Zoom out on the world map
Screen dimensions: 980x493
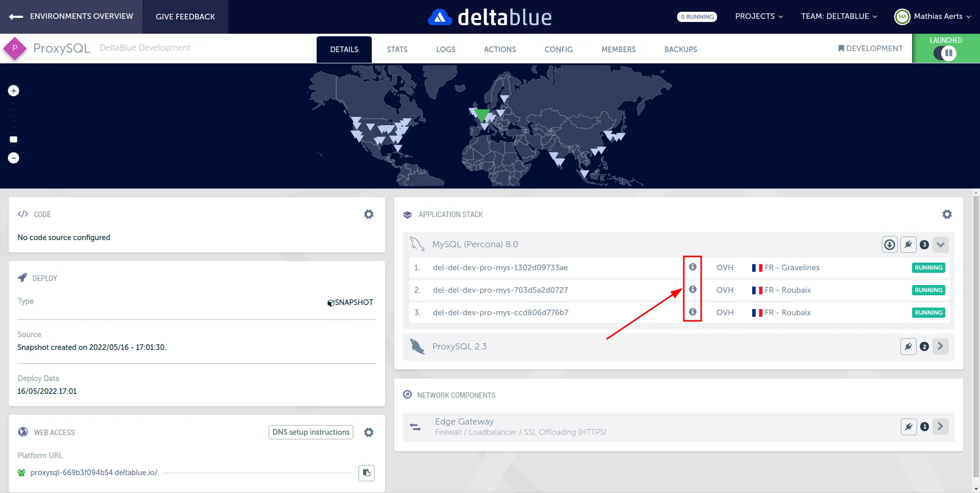tap(14, 158)
